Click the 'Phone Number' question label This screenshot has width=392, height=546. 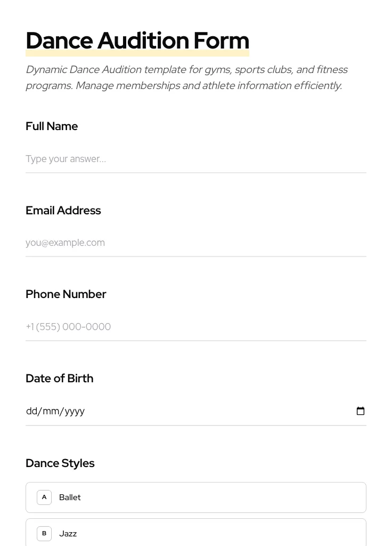[66, 294]
